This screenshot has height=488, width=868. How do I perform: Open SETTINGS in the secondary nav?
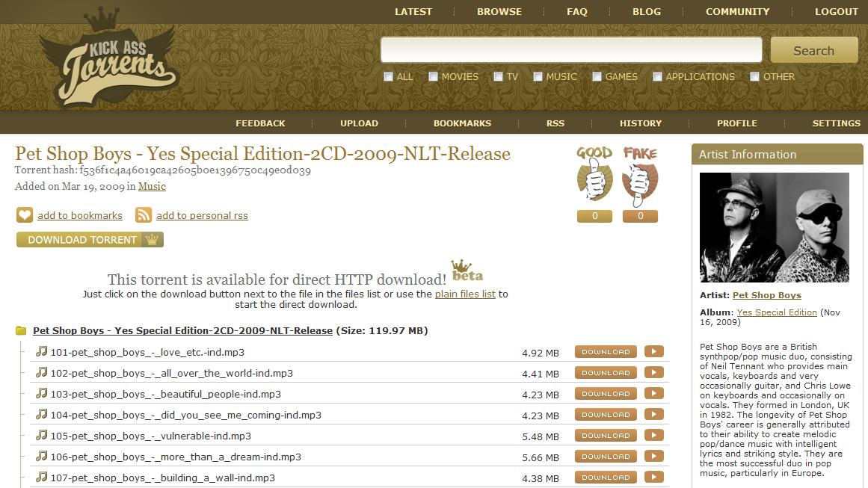[837, 123]
